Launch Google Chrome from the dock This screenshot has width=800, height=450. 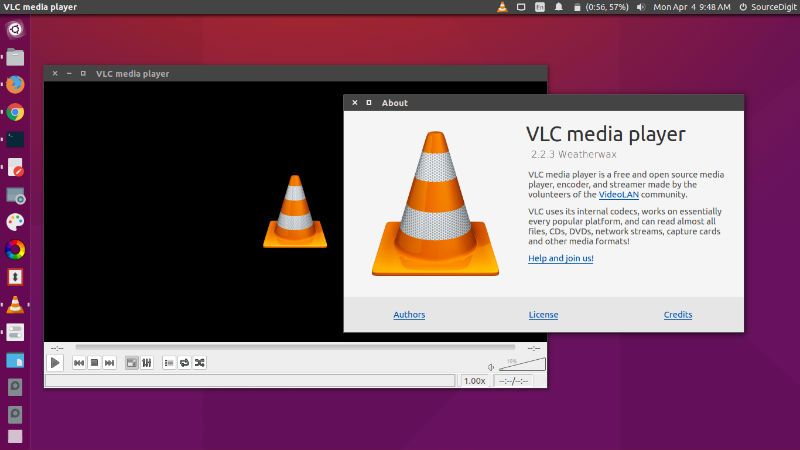[x=15, y=112]
